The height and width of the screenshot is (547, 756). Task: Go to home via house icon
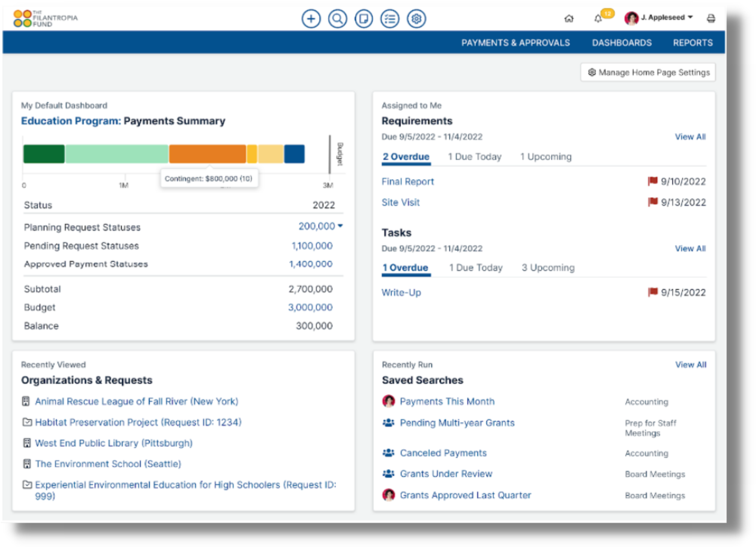(x=569, y=19)
